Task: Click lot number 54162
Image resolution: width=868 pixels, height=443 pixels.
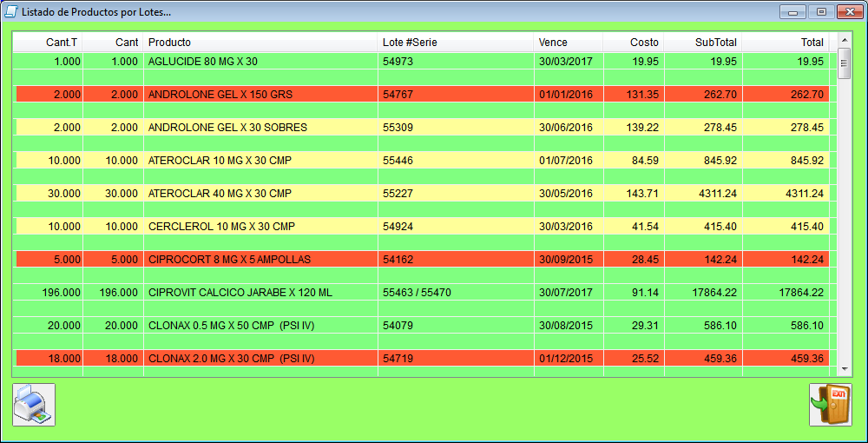Action: click(x=398, y=259)
